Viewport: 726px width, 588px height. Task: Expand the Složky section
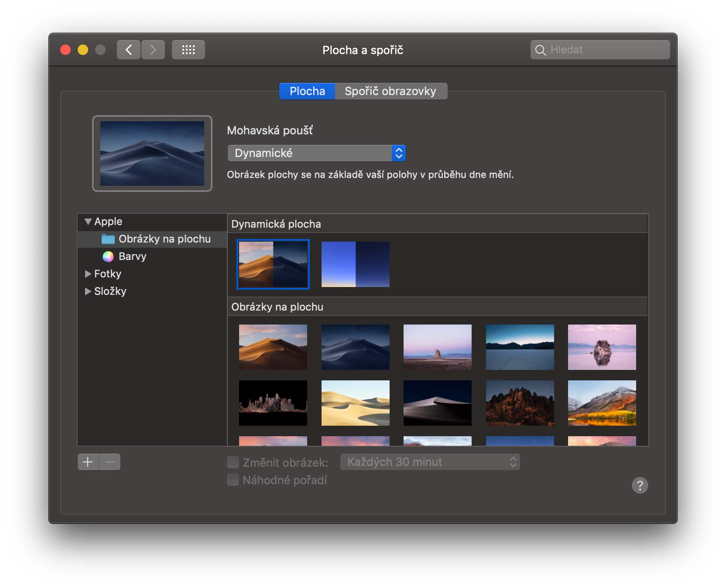[x=88, y=291]
